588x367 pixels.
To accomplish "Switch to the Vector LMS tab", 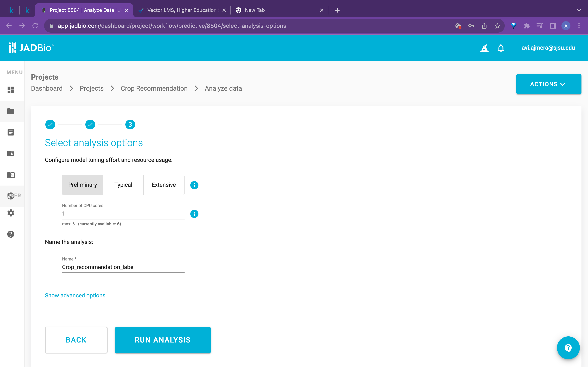I will point(181,10).
